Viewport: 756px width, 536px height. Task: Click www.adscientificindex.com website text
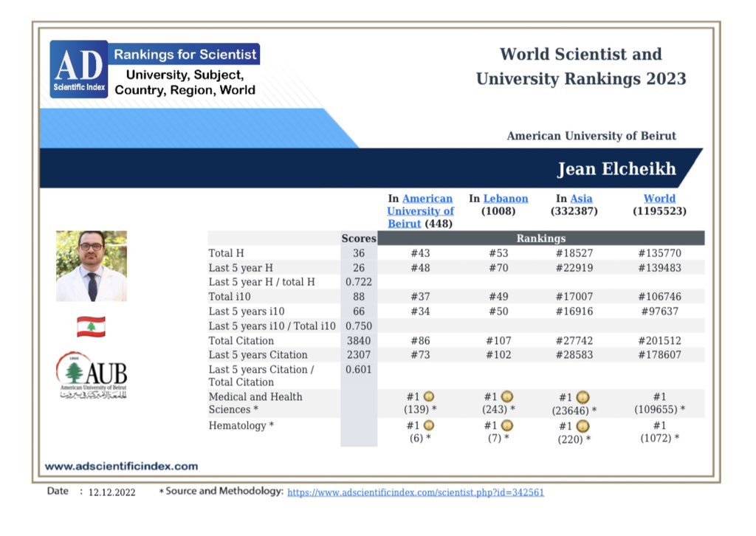tap(122, 466)
